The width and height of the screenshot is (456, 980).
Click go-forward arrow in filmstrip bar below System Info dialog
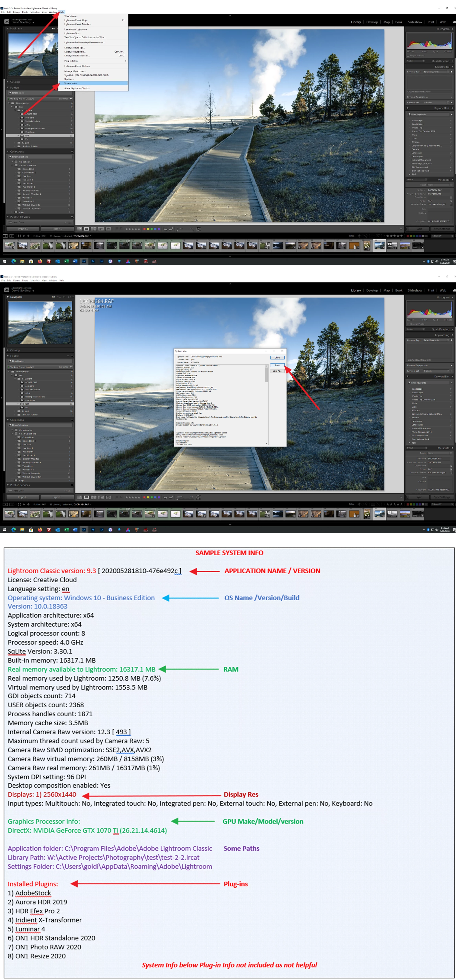(x=28, y=504)
